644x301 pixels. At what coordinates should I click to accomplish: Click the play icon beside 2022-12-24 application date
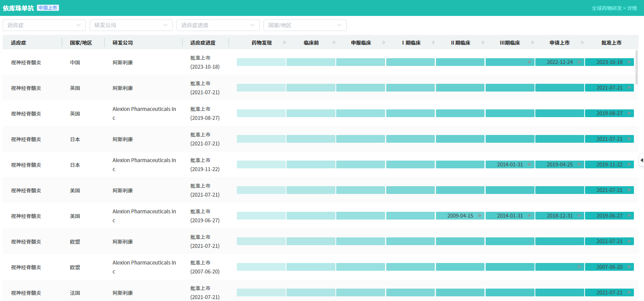[x=579, y=62]
